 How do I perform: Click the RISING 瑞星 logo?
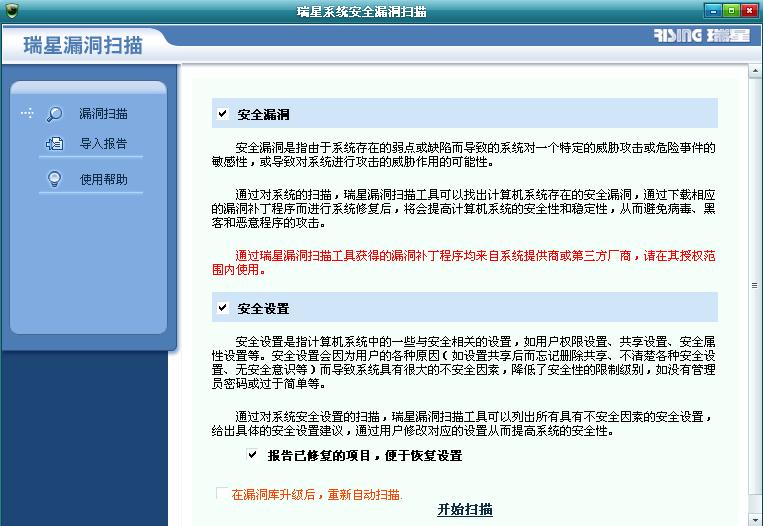click(x=701, y=36)
